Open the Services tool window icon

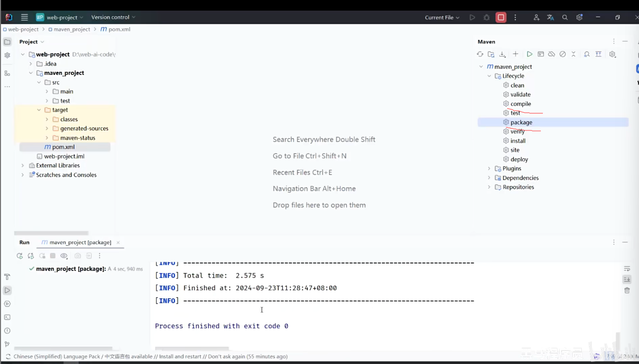point(7,304)
